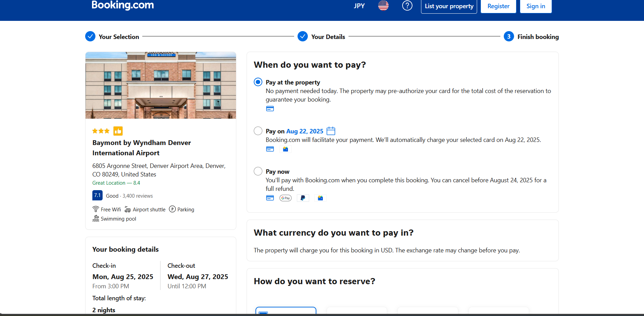Image resolution: width=644 pixels, height=316 pixels.
Task: Click the Until 12:00 PM check-out time
Action: coord(187,286)
